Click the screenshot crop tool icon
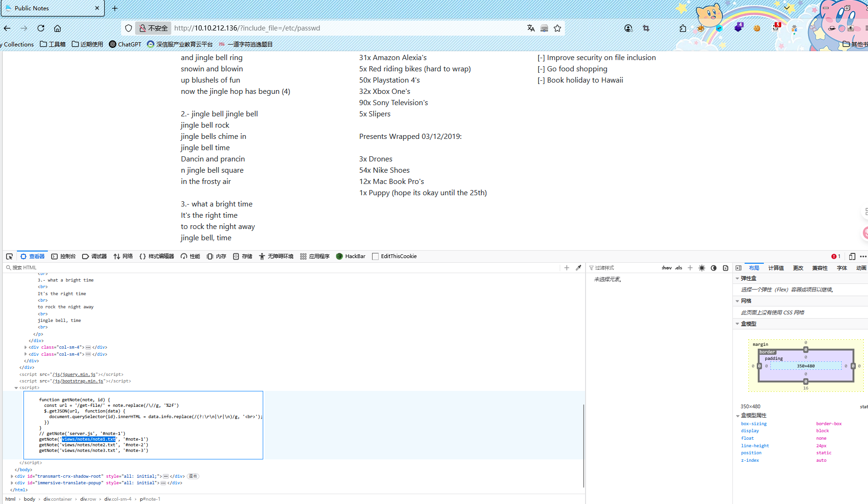 (646, 28)
